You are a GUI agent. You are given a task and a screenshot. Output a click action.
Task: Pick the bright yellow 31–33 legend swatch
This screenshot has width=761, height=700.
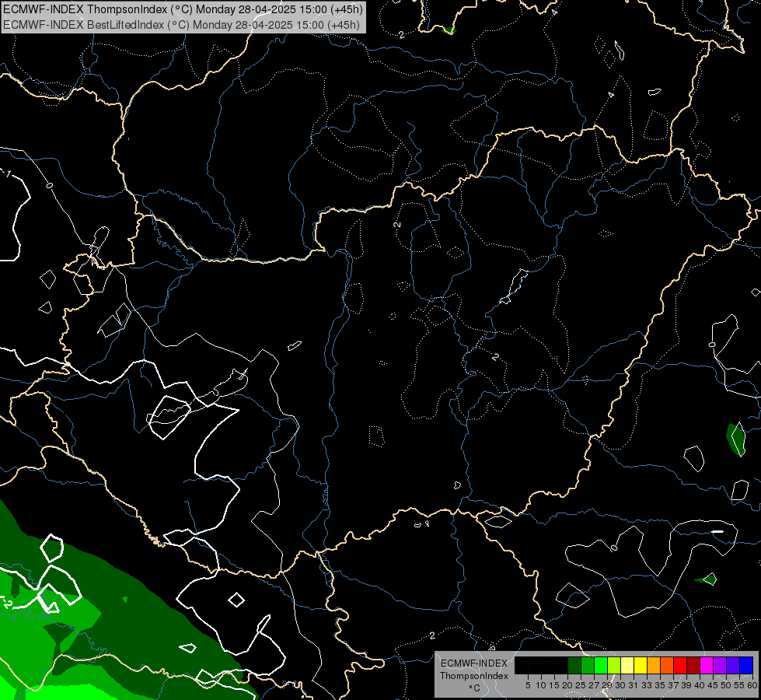641,665
